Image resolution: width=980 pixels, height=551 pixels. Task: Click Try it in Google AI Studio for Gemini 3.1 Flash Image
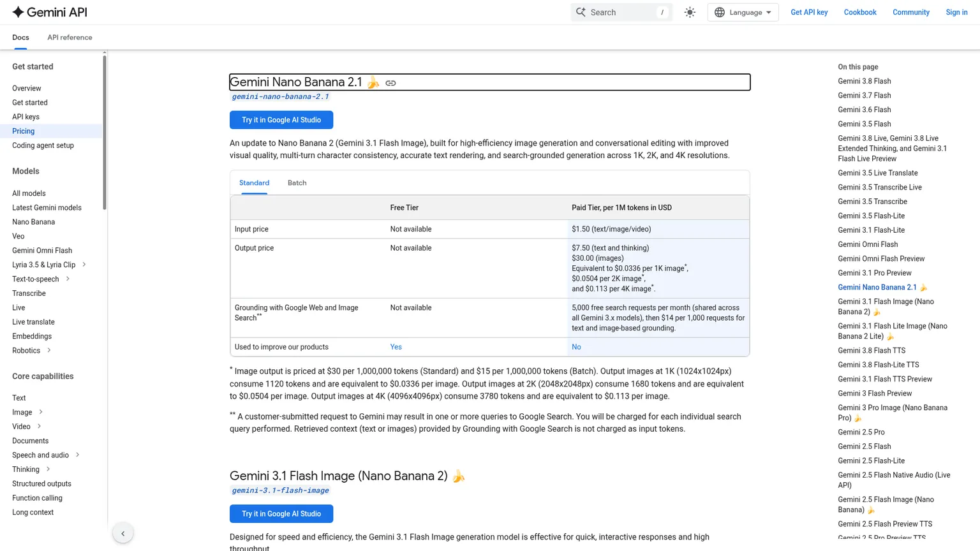281,513
